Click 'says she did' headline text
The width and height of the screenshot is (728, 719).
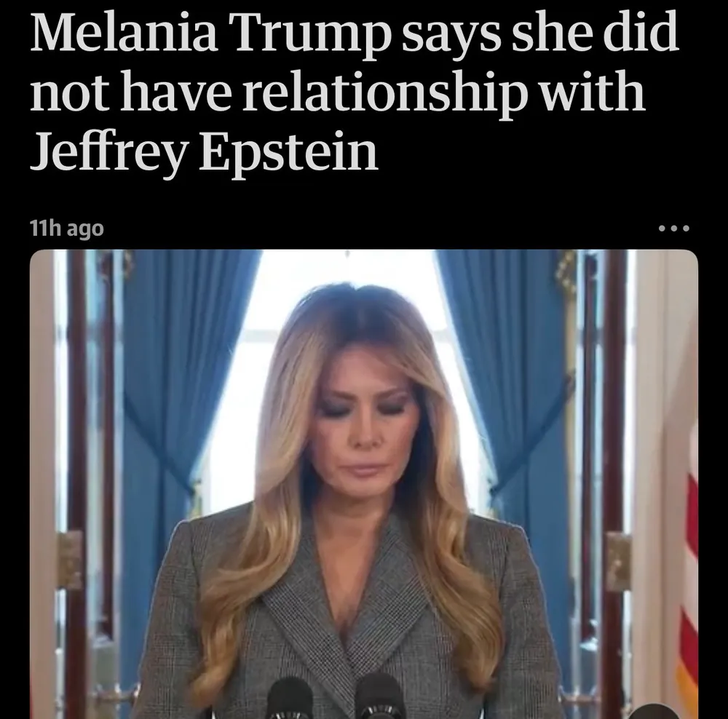539,31
